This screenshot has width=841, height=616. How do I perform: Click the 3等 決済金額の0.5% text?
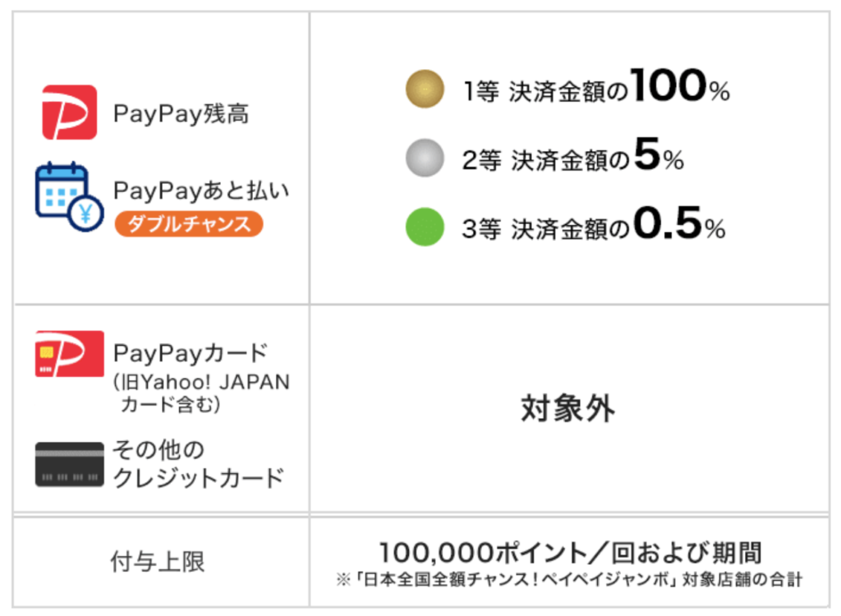coord(594,224)
